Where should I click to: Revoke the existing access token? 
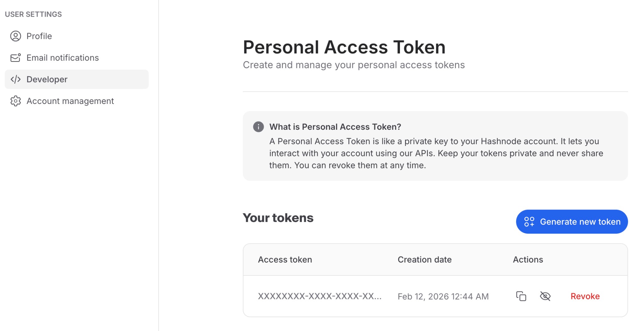[585, 296]
